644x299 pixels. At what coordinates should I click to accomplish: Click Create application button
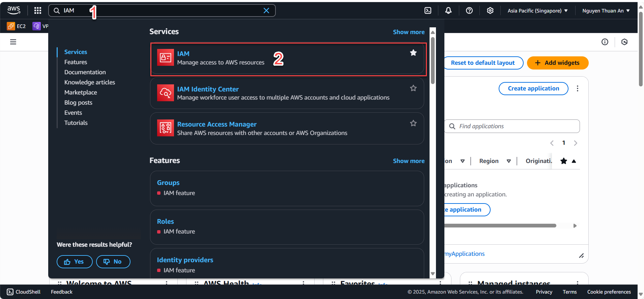click(533, 88)
